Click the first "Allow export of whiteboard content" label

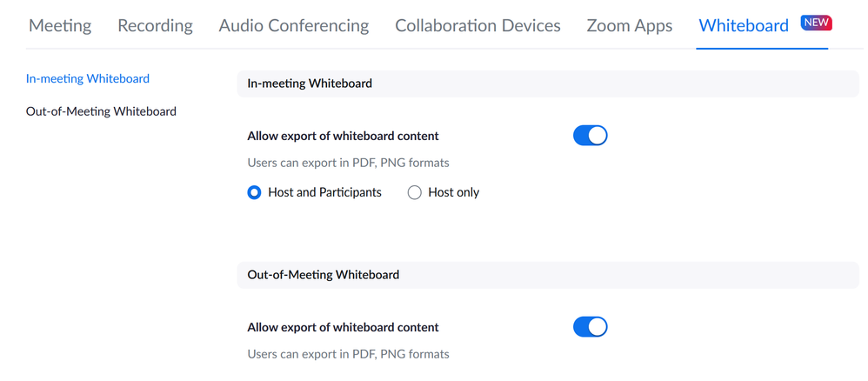point(343,136)
